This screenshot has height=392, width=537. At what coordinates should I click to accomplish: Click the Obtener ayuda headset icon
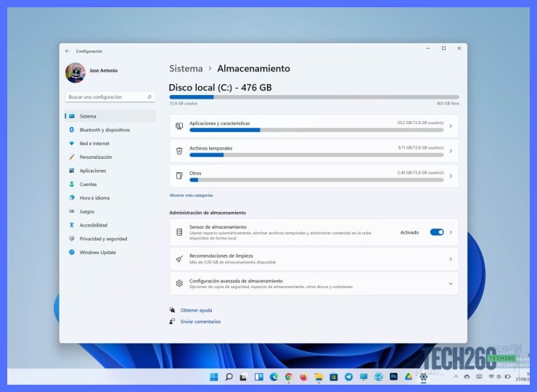[172, 310]
